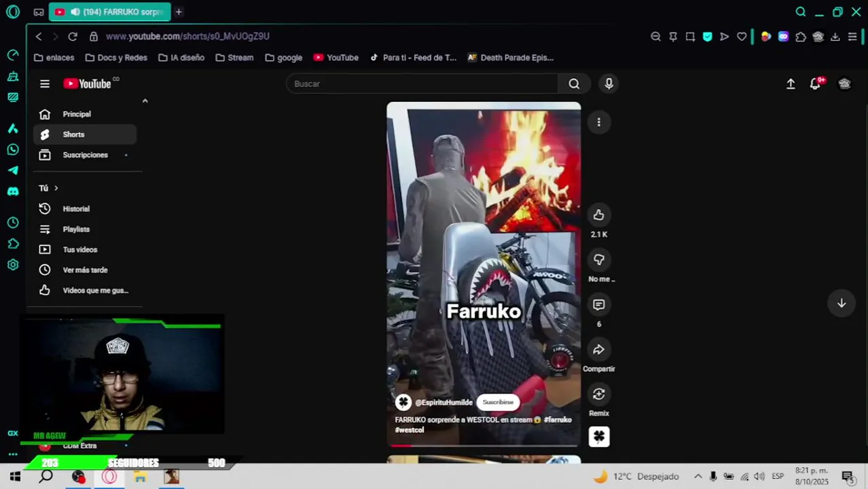This screenshot has width=868, height=489.
Task: Subscribe to @EspirituHumilde with Suscribirse
Action: click(498, 402)
